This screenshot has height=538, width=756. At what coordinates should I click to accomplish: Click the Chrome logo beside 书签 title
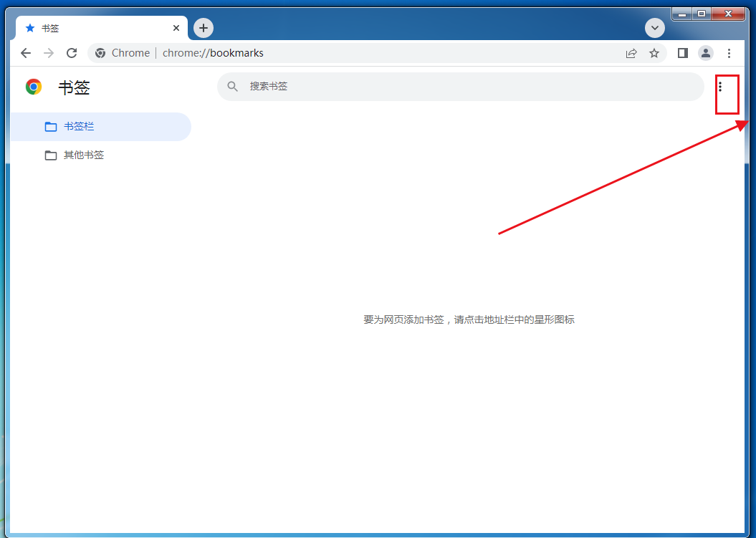click(x=34, y=87)
